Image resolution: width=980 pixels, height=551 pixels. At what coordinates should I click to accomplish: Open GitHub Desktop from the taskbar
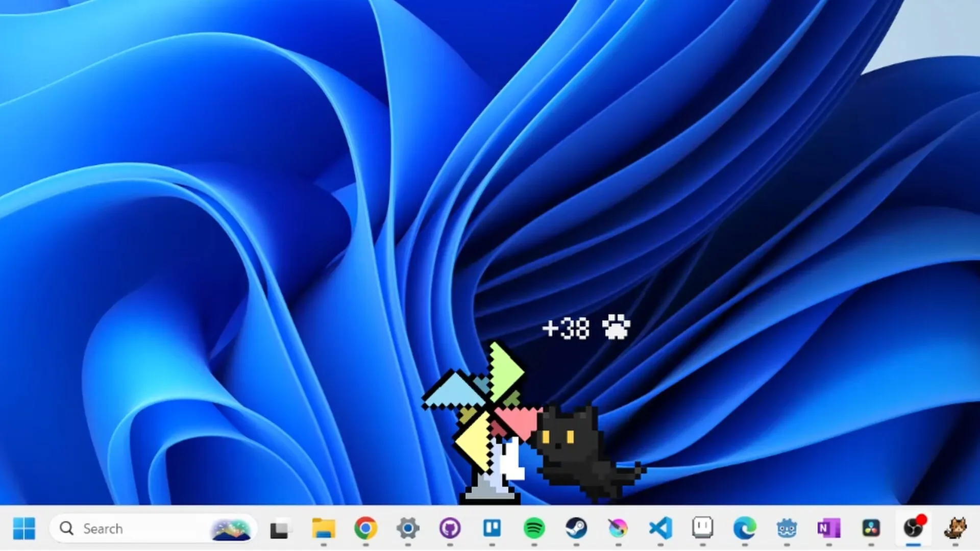(x=450, y=529)
